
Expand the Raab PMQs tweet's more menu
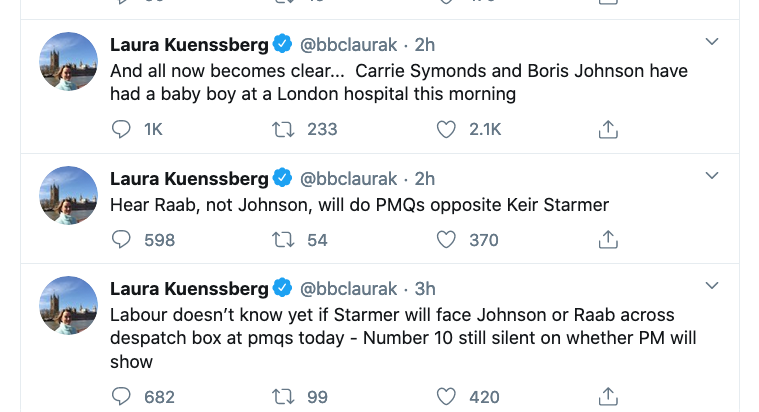point(712,177)
